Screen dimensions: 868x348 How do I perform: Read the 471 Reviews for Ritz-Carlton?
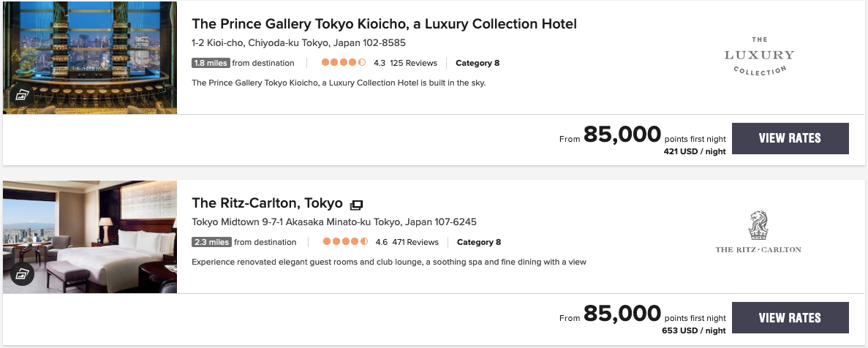coord(415,242)
